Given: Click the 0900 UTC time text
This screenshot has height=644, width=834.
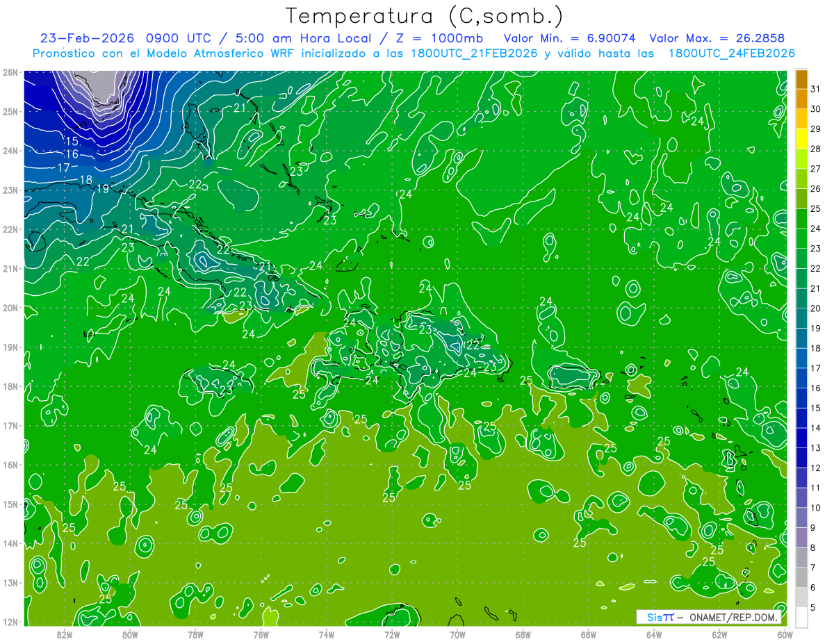Looking at the screenshot, I should click(x=178, y=38).
